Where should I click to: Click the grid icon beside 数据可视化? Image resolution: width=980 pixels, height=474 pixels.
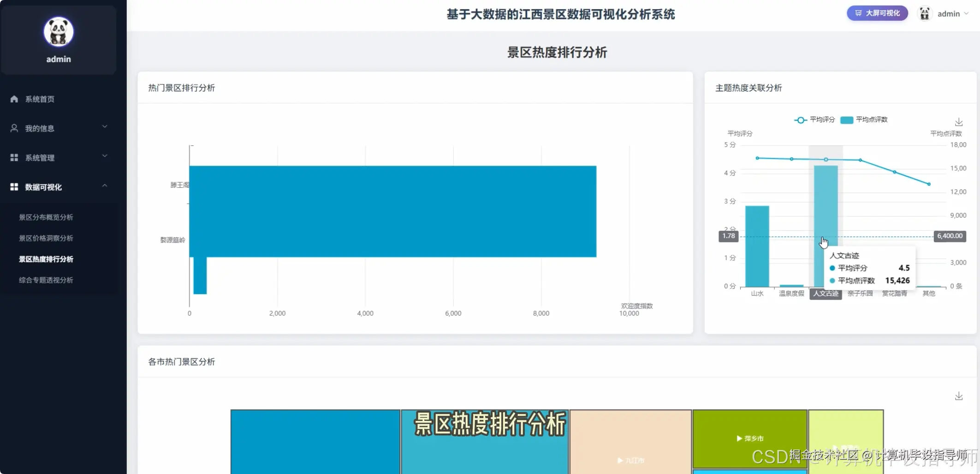[14, 187]
